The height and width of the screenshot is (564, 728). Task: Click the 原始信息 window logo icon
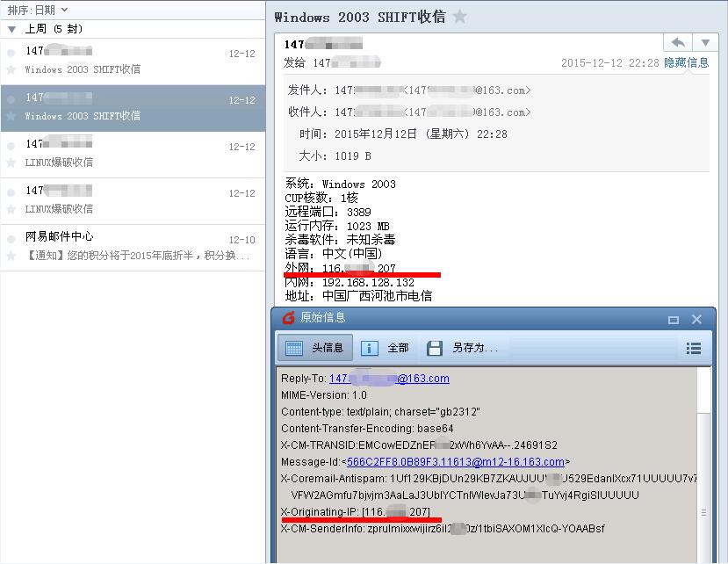(x=288, y=318)
